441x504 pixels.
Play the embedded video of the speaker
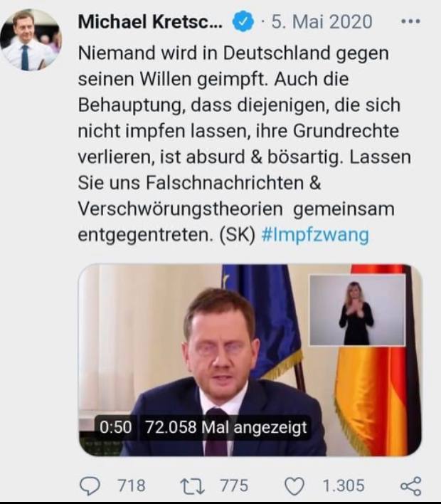pos(250,360)
